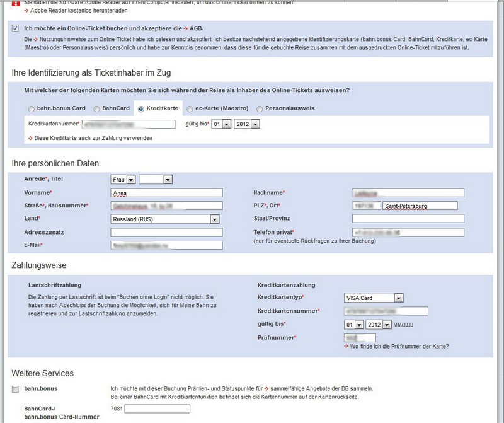Click the 'Zahlungsweise' section heading
504x423 pixels.
click(39, 265)
